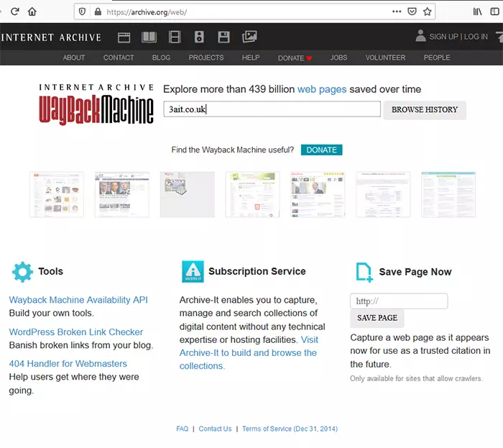Image resolution: width=503 pixels, height=448 pixels.
Task: Open the Software floppy disk icon
Action: [223, 37]
